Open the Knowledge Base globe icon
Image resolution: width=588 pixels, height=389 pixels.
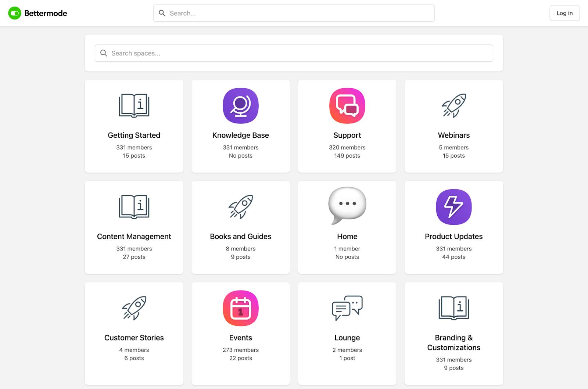[241, 106]
